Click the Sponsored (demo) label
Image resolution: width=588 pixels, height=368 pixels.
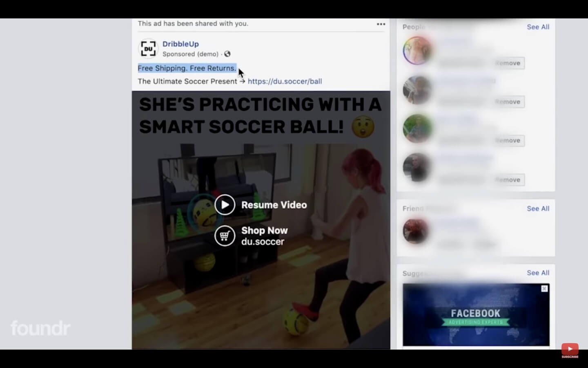190,54
